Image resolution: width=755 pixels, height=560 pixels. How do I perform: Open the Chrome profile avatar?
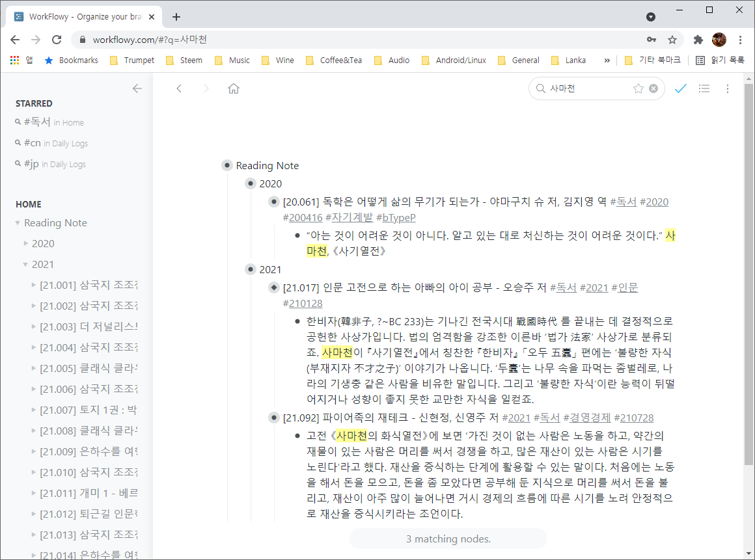coord(719,40)
